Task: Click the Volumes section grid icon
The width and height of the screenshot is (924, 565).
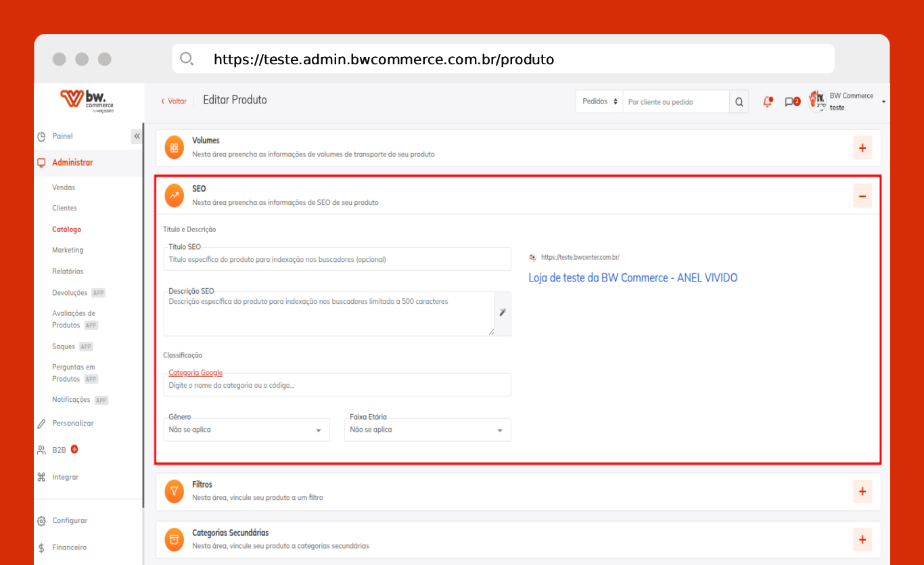Action: [x=175, y=148]
